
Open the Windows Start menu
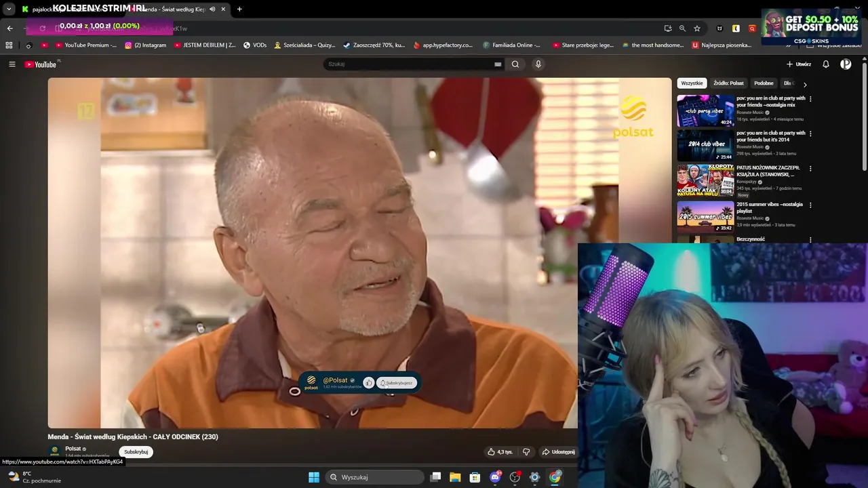314,477
